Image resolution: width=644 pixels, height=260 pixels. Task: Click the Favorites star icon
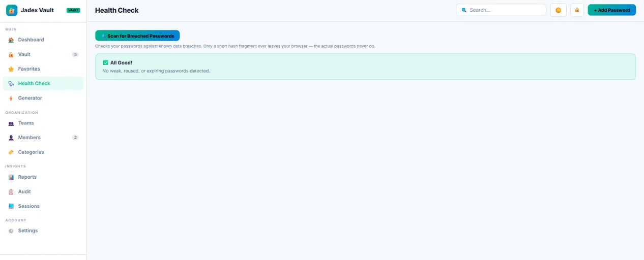point(11,69)
